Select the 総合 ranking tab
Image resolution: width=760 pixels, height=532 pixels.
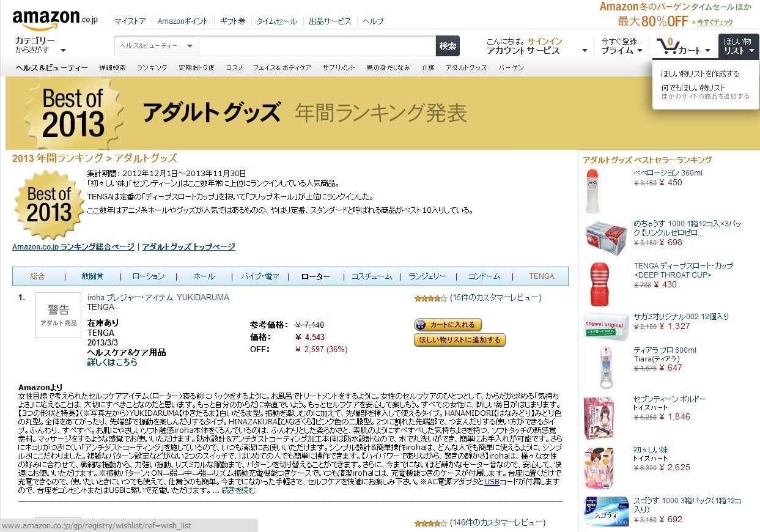point(38,276)
